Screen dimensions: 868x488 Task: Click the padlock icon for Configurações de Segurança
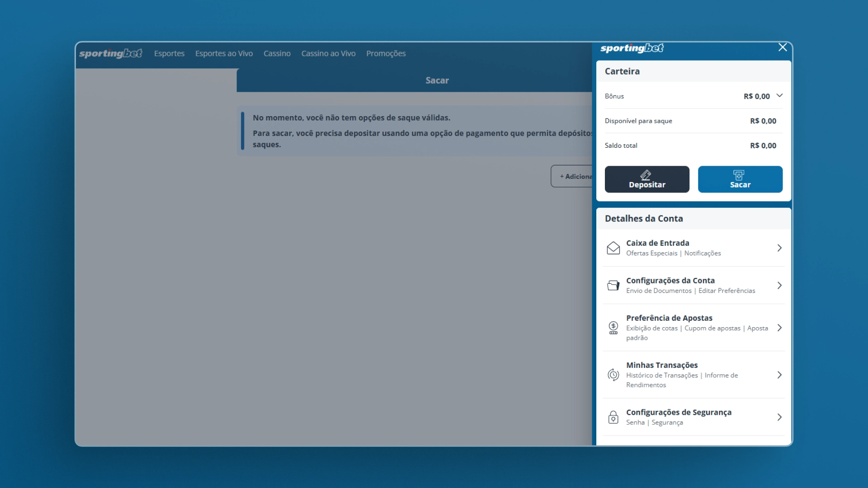pyautogui.click(x=613, y=417)
